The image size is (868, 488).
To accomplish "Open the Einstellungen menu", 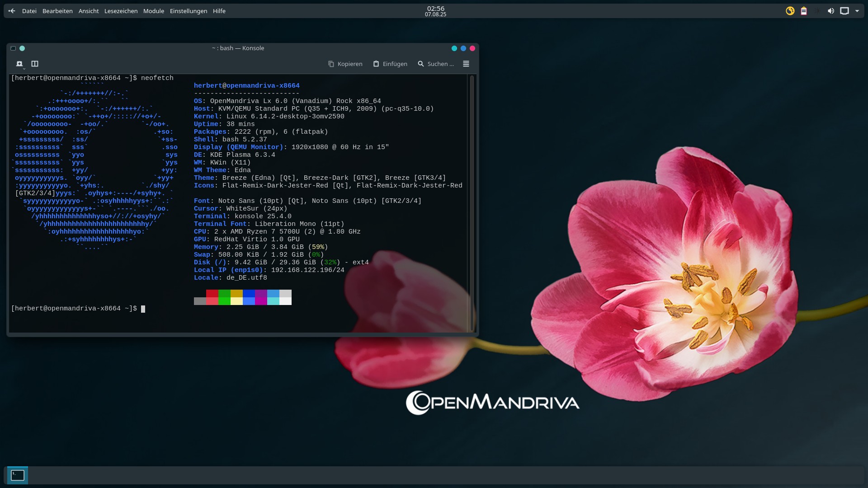I will point(189,11).
